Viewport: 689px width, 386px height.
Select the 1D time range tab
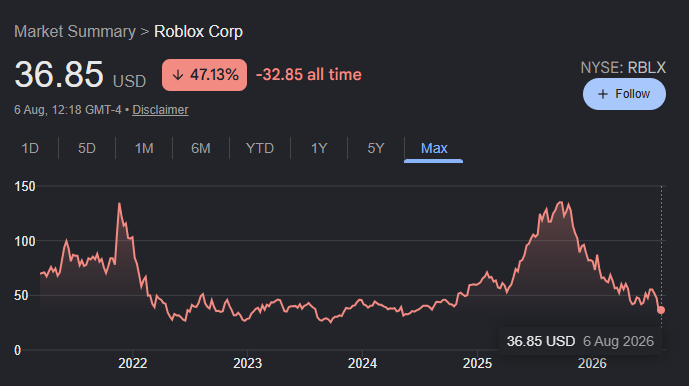30,148
